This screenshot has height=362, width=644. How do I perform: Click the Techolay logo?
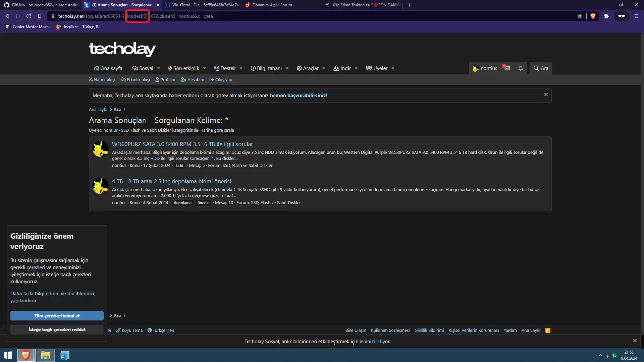[122, 49]
